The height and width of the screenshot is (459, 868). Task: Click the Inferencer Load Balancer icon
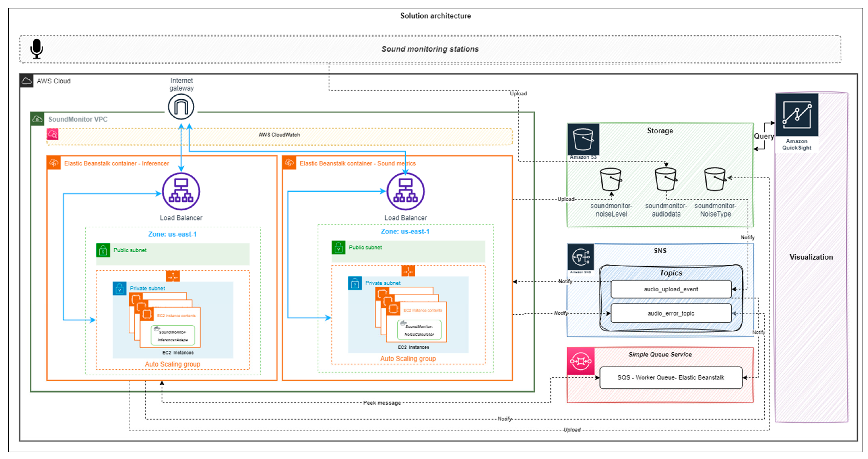tap(181, 191)
